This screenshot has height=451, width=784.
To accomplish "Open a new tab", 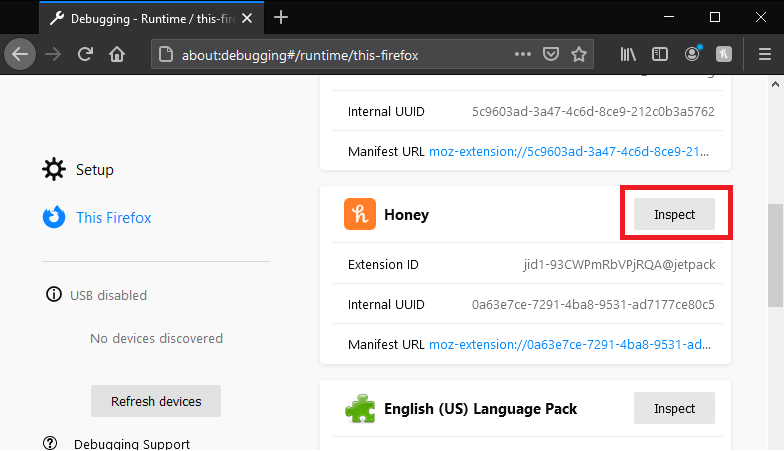I will pyautogui.click(x=281, y=18).
